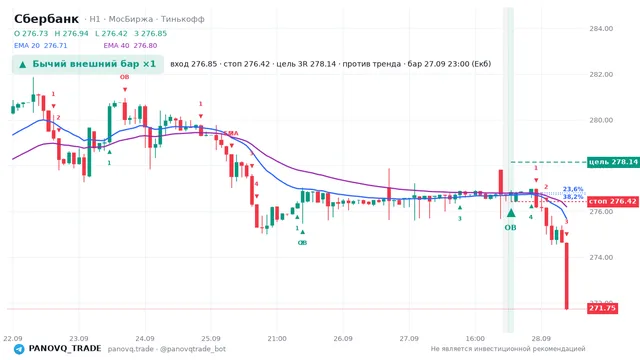Click the 'бар 27.09 23:00 (Екб)' text

point(449,64)
